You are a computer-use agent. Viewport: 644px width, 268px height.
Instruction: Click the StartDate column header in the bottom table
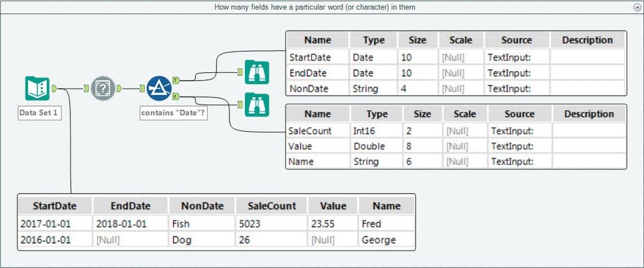pos(55,206)
